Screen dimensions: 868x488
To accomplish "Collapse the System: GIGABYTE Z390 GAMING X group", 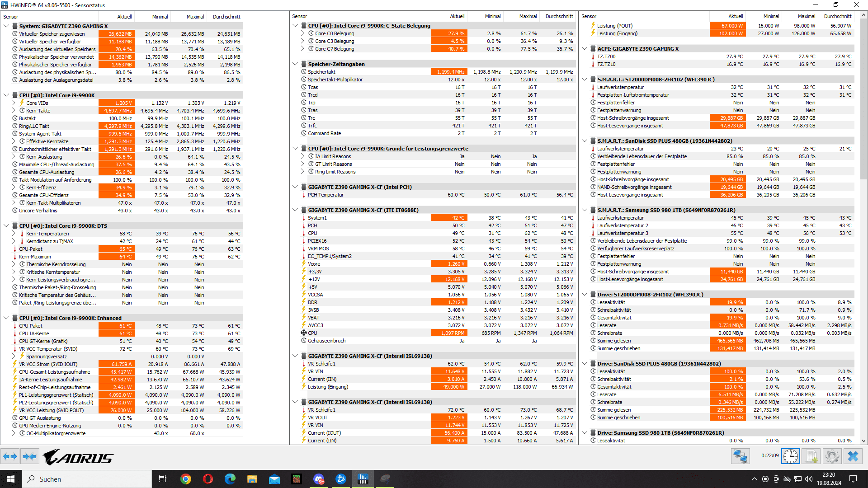I will point(6,26).
